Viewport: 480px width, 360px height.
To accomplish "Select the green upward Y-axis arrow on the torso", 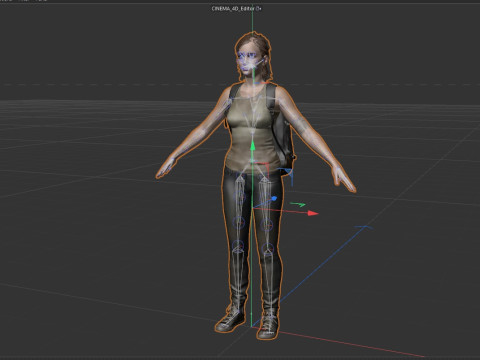I will click(253, 145).
